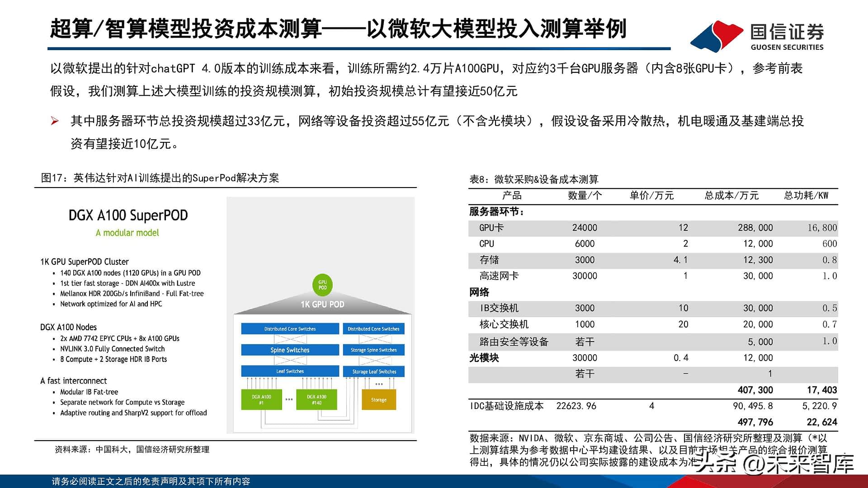Click the 16,800 power cell

click(822, 228)
